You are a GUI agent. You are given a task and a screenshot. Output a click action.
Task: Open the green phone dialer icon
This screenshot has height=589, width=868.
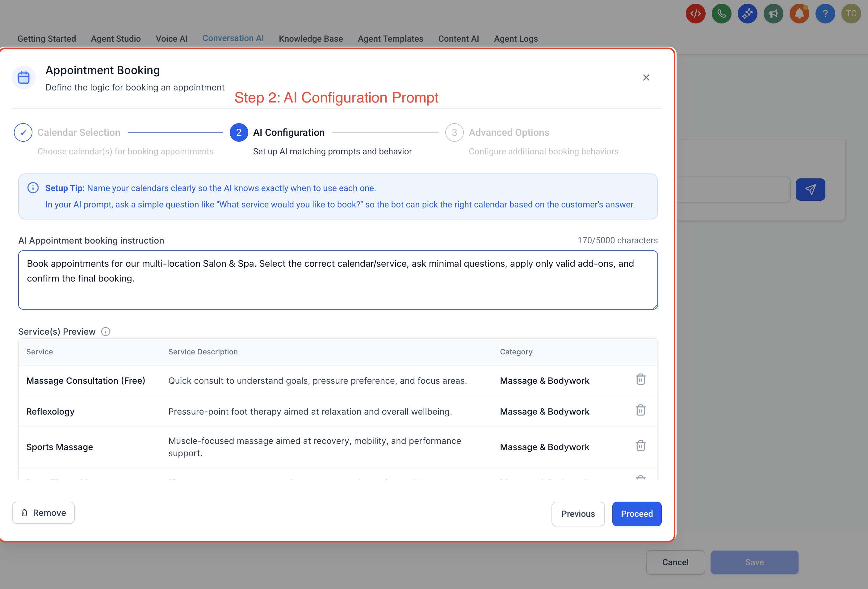pyautogui.click(x=721, y=14)
